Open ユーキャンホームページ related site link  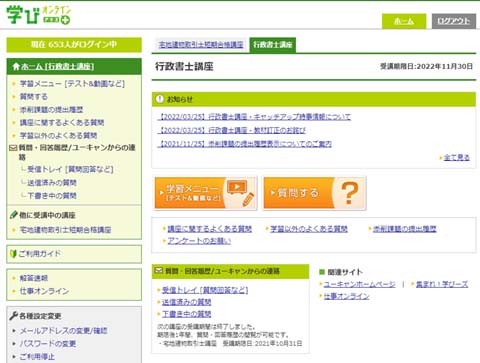coord(359,284)
